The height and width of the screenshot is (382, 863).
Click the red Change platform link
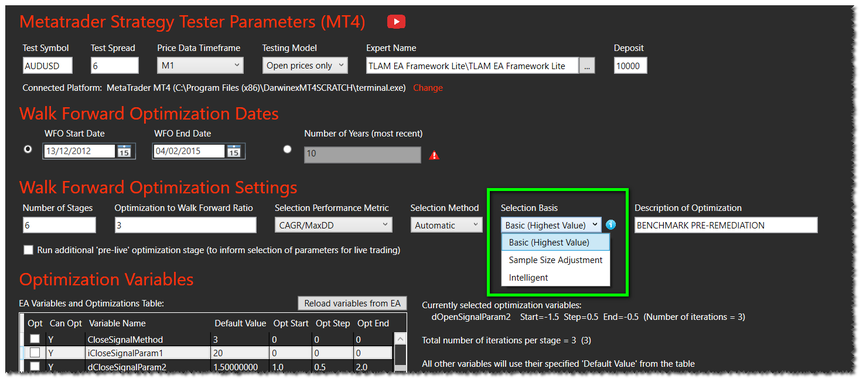428,88
